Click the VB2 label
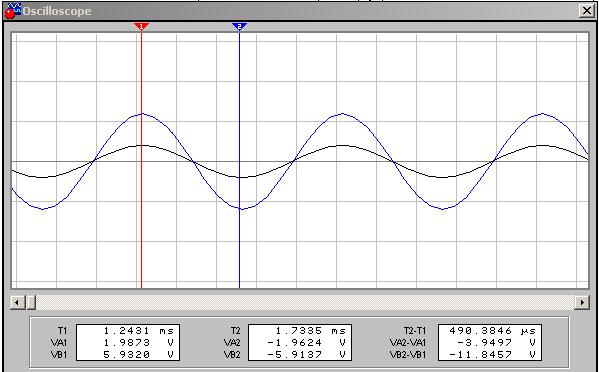Viewport: 599px width, 372px height. tap(232, 355)
